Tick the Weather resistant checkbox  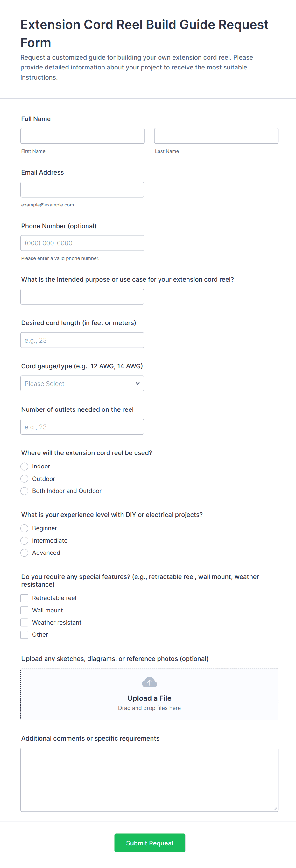[24, 622]
